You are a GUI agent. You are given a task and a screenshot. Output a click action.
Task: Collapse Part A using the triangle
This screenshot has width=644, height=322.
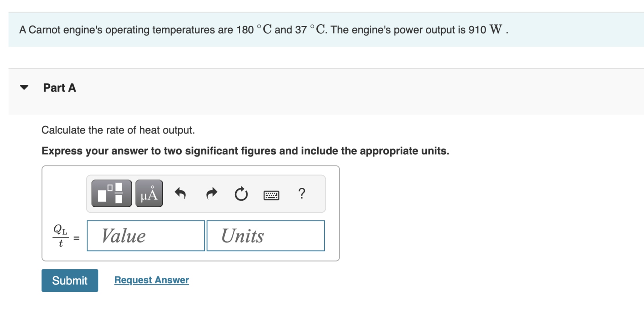click(24, 87)
